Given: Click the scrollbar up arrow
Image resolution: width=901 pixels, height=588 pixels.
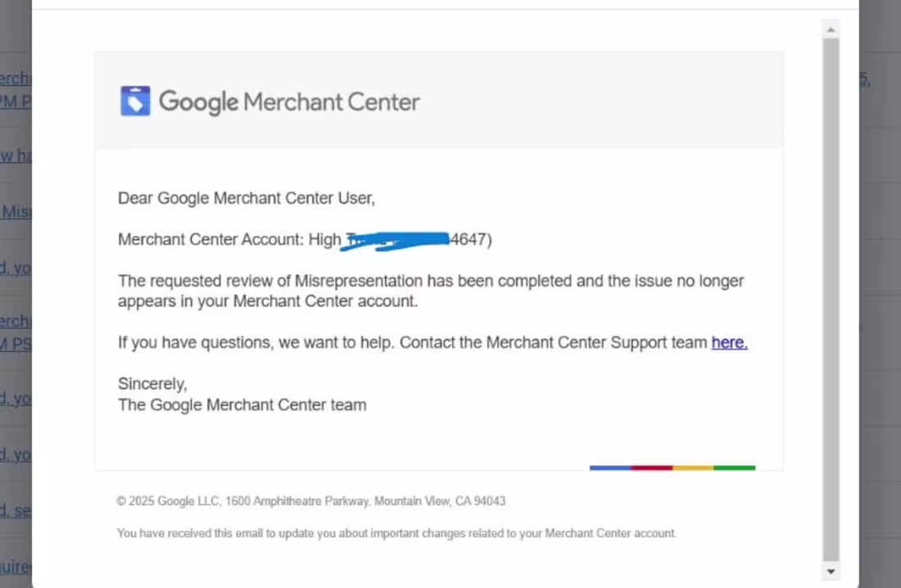Looking at the screenshot, I should [x=831, y=29].
